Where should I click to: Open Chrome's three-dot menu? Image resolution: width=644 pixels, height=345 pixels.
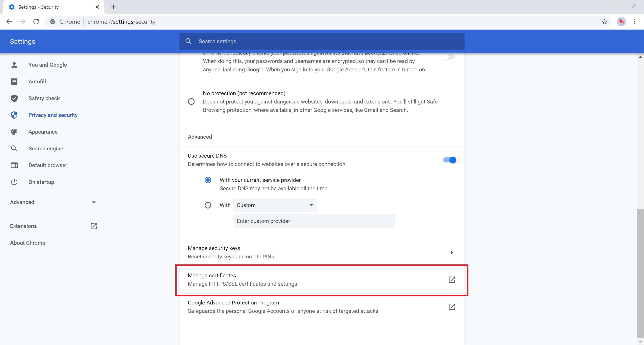(x=635, y=22)
